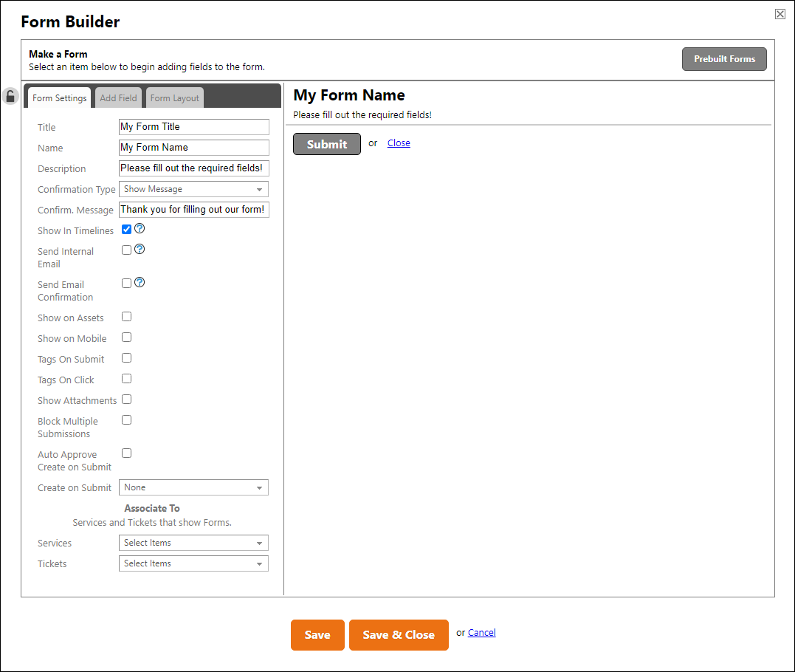Viewport: 795px width, 672px height.
Task: Click the Prebuilt Forms button
Action: 724,59
